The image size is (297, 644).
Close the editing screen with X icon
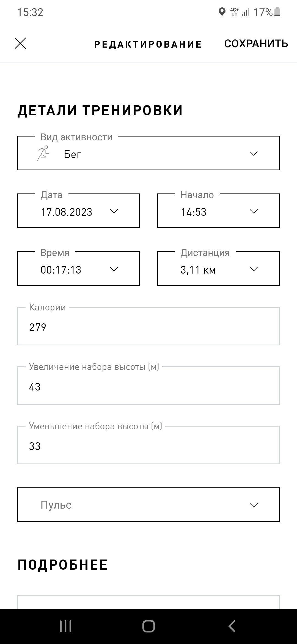click(x=20, y=43)
